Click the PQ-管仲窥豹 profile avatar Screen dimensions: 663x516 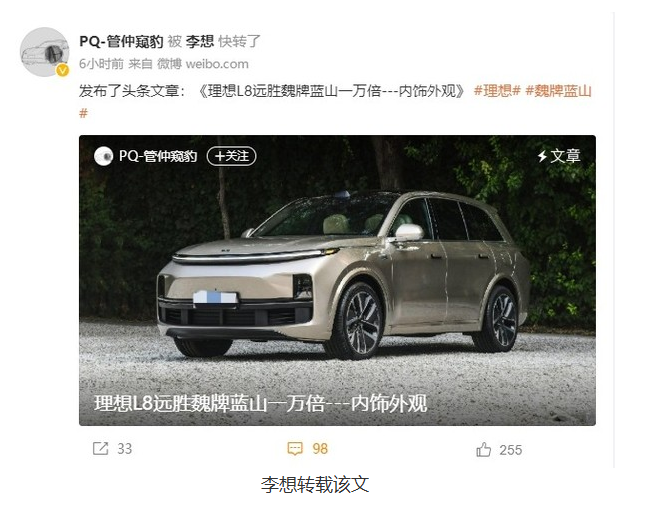point(44,52)
